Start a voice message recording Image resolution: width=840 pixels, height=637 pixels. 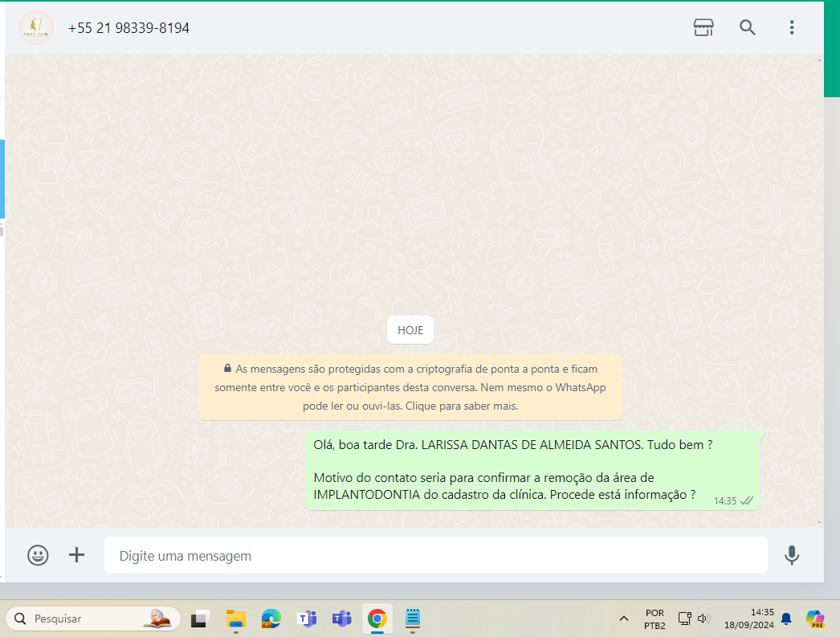click(792, 555)
